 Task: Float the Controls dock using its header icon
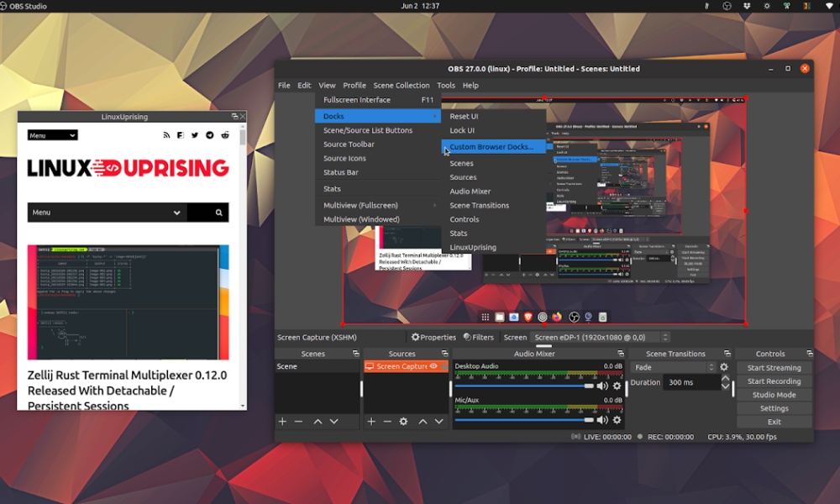(810, 354)
